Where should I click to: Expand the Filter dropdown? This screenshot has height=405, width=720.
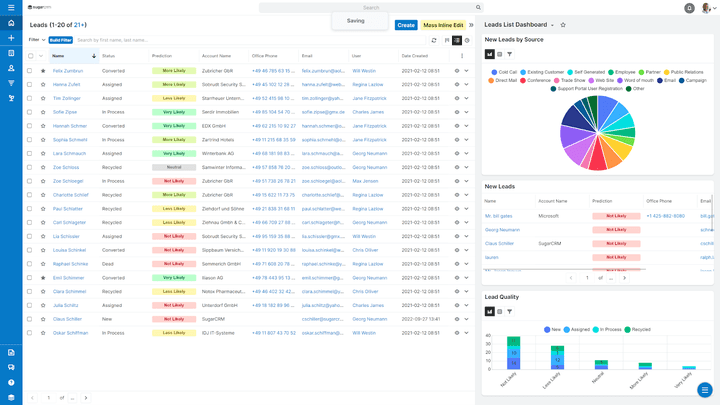pos(37,40)
